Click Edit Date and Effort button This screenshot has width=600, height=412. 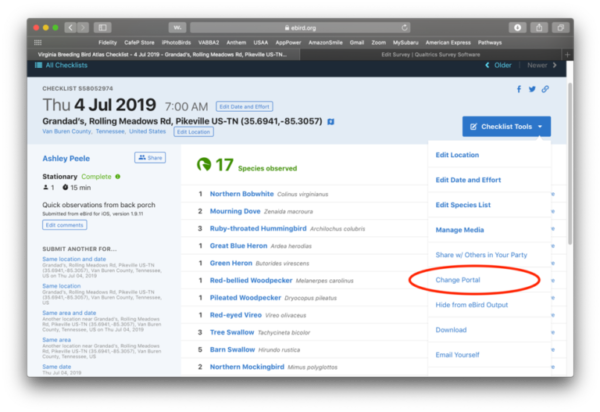pyautogui.click(x=246, y=106)
